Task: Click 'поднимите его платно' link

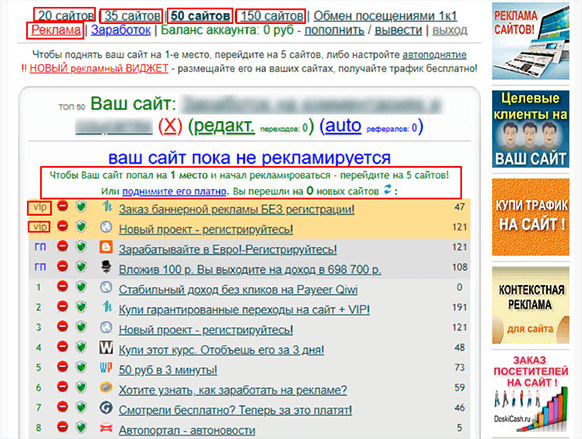Action: point(174,191)
